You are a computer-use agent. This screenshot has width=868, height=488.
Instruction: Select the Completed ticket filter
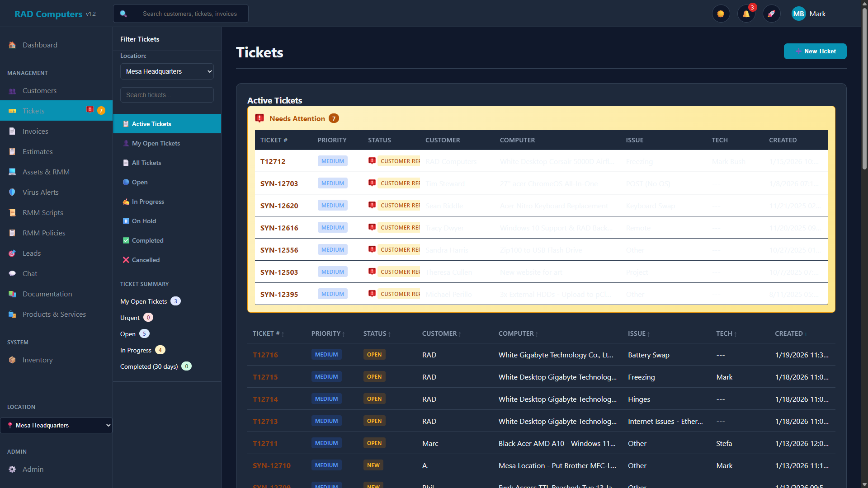[x=147, y=240]
